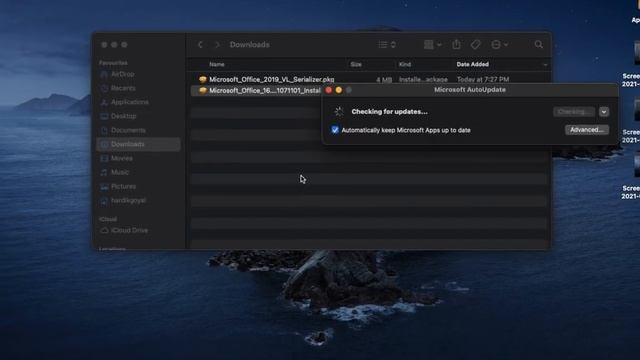640x360 pixels.
Task: Select Recents in Finder sidebar
Action: point(123,88)
